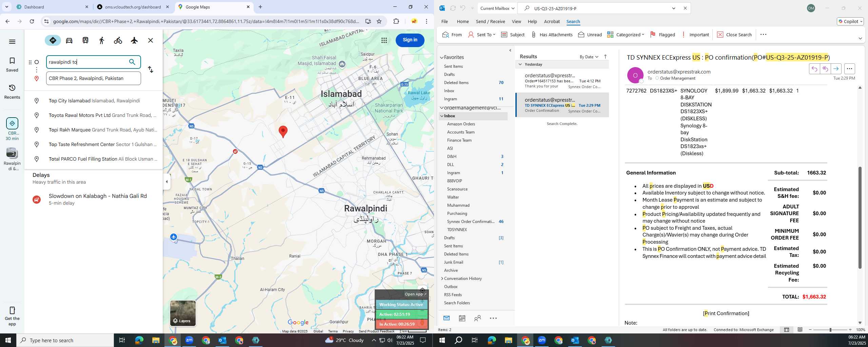Open Order#164517153 email in results

(x=562, y=81)
